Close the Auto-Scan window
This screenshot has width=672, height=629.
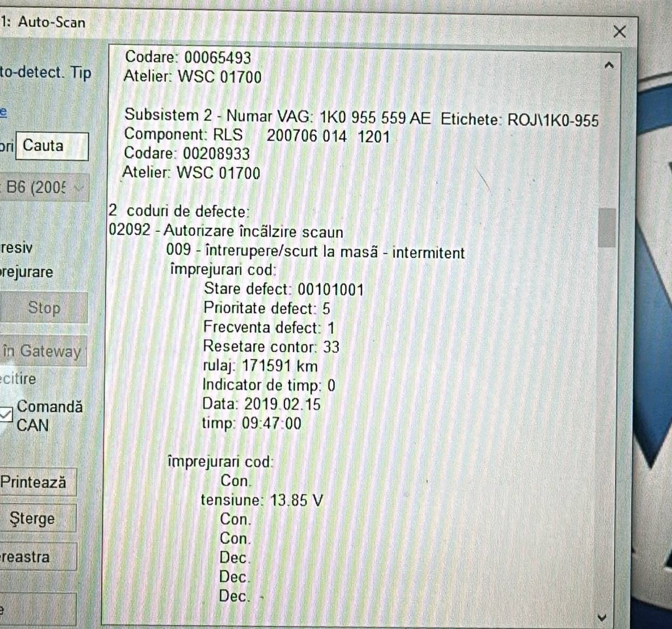[619, 32]
